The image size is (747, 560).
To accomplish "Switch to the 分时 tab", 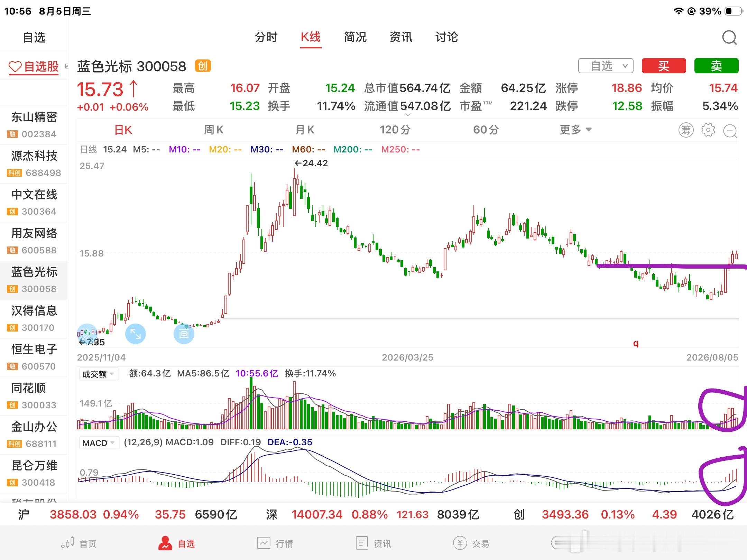I will 266,37.
